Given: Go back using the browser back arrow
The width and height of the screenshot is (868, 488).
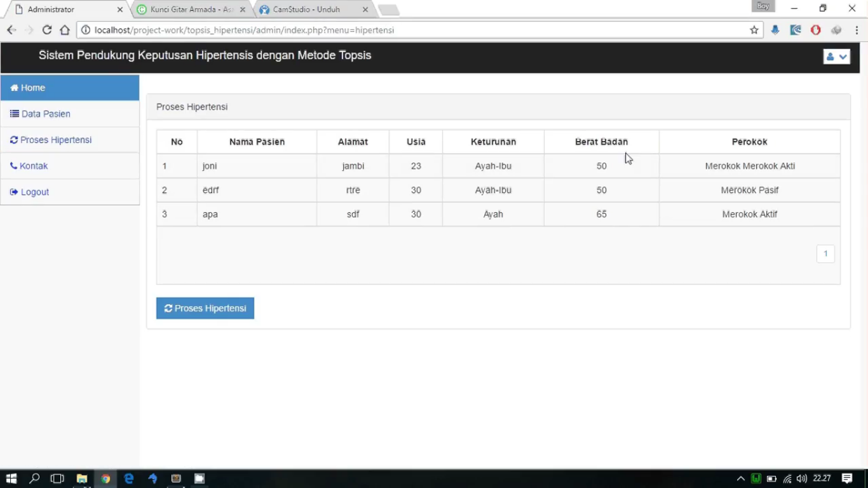Looking at the screenshot, I should pos(11,30).
